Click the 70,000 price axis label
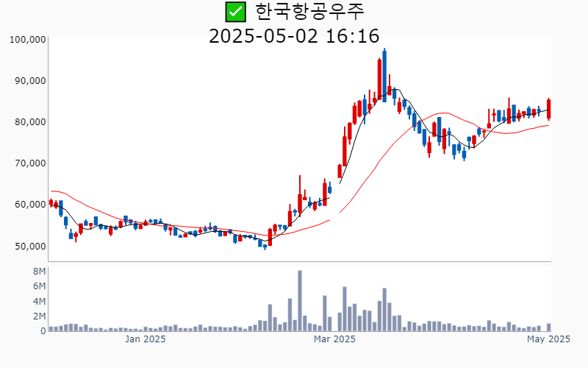This screenshot has width=588, height=368. tap(30, 163)
